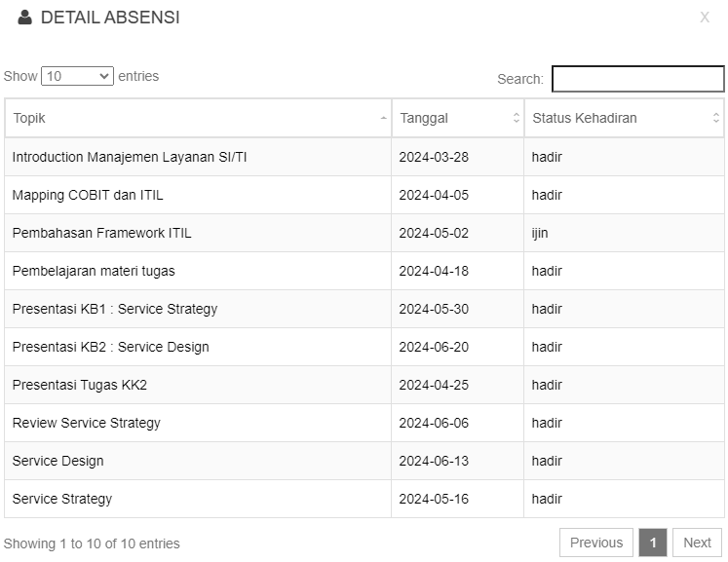The height and width of the screenshot is (562, 728).
Task: Sort table by Status Kehadiran column
Action: pos(625,118)
